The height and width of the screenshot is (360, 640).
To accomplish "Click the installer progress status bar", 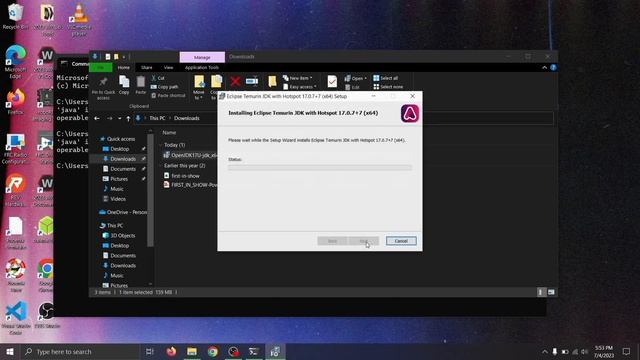I will click(x=320, y=167).
